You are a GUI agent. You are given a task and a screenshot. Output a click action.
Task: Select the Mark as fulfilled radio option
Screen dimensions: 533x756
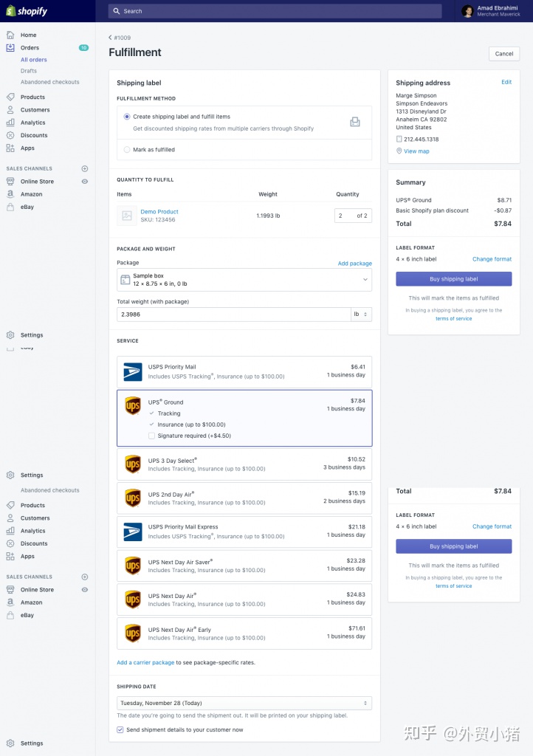coord(127,150)
